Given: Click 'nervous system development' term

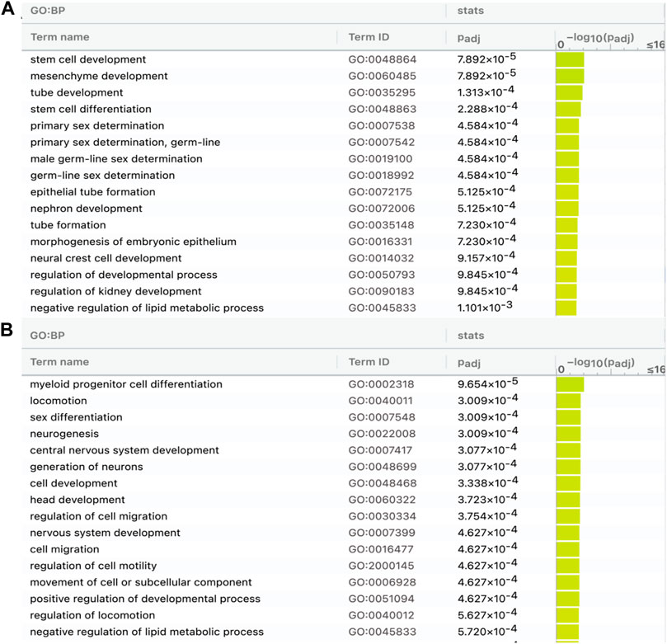Looking at the screenshot, I should pyautogui.click(x=105, y=534).
